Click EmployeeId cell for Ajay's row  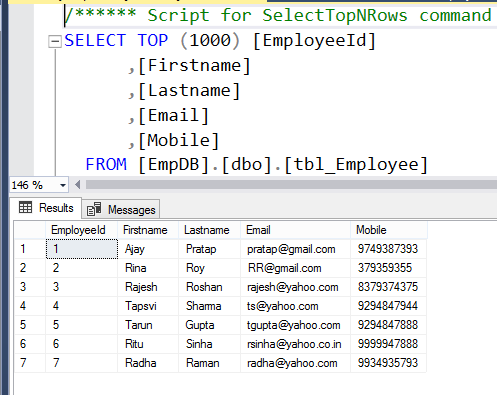click(x=82, y=249)
